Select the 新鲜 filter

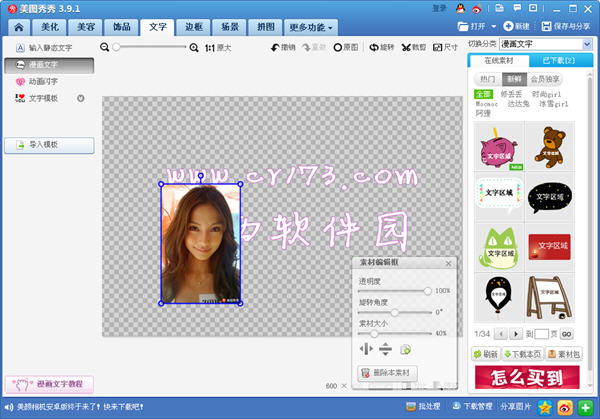point(514,79)
